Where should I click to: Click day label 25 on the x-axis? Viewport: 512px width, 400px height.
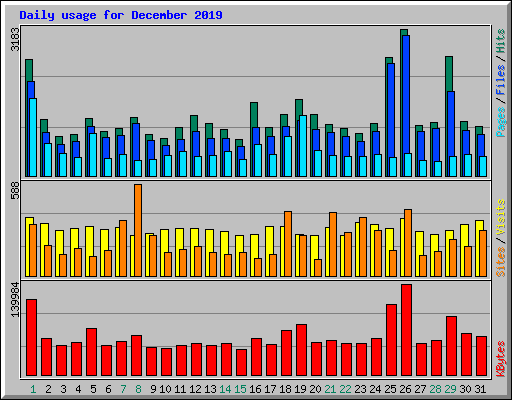tap(390, 389)
